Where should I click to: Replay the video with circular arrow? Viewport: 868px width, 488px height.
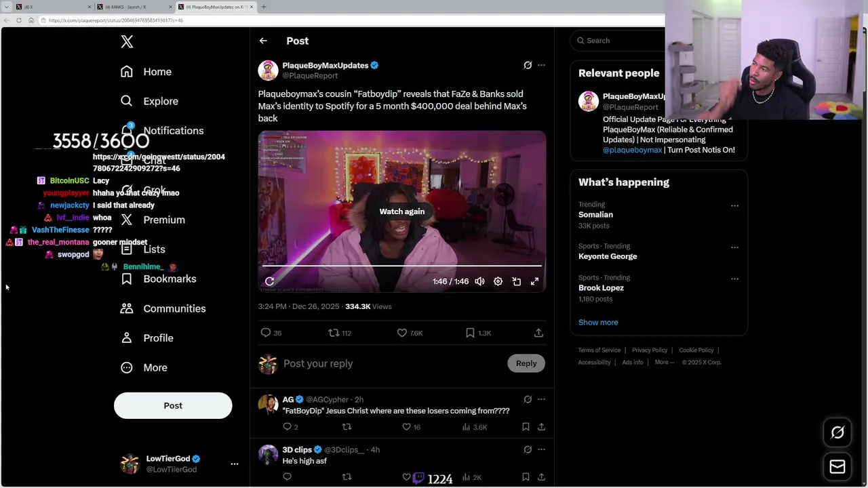(x=269, y=281)
